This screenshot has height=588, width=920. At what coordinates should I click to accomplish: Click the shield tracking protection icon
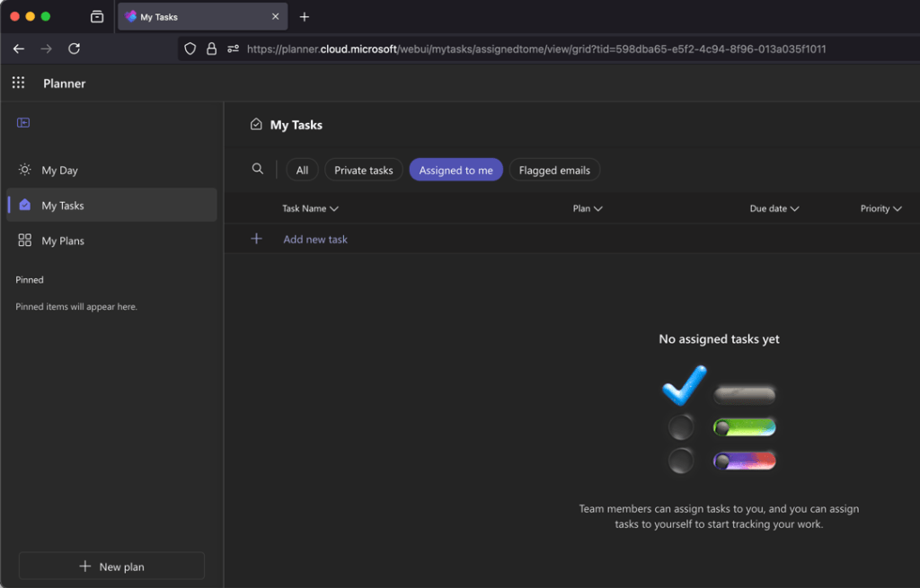coord(190,49)
